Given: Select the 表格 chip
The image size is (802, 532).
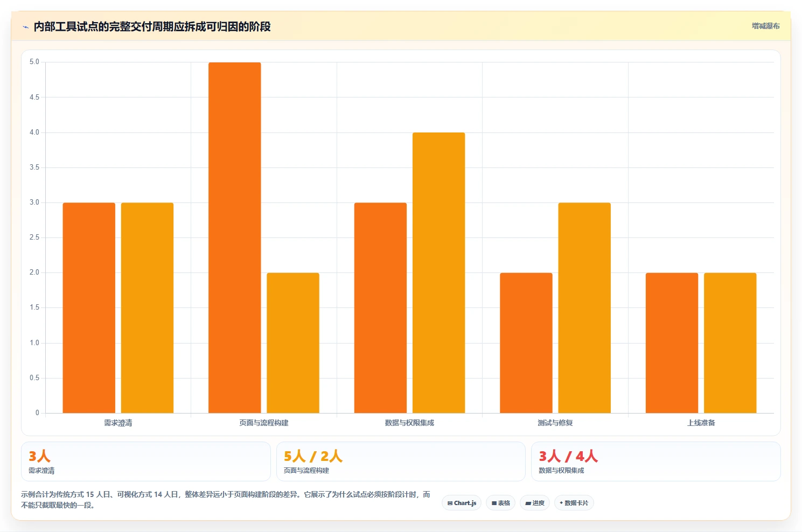Looking at the screenshot, I should coord(500,503).
